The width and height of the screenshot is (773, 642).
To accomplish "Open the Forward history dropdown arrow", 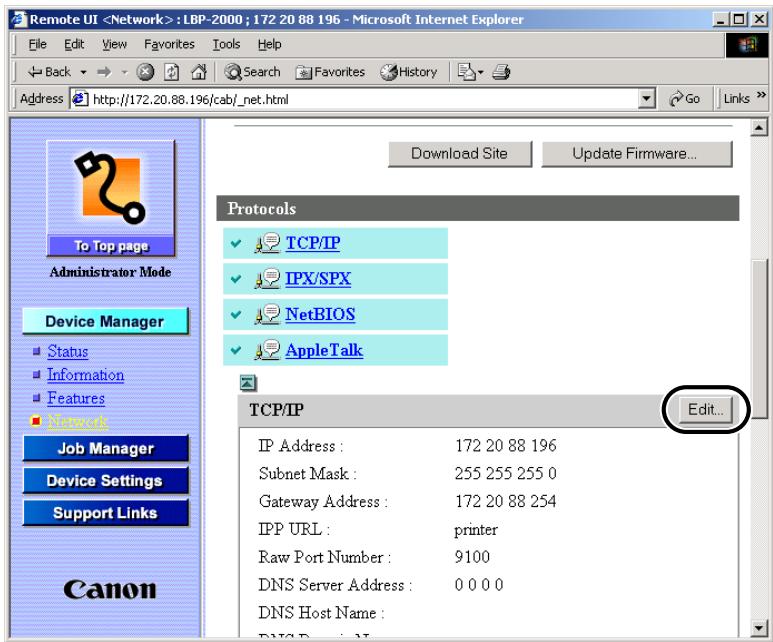I will click(124, 72).
